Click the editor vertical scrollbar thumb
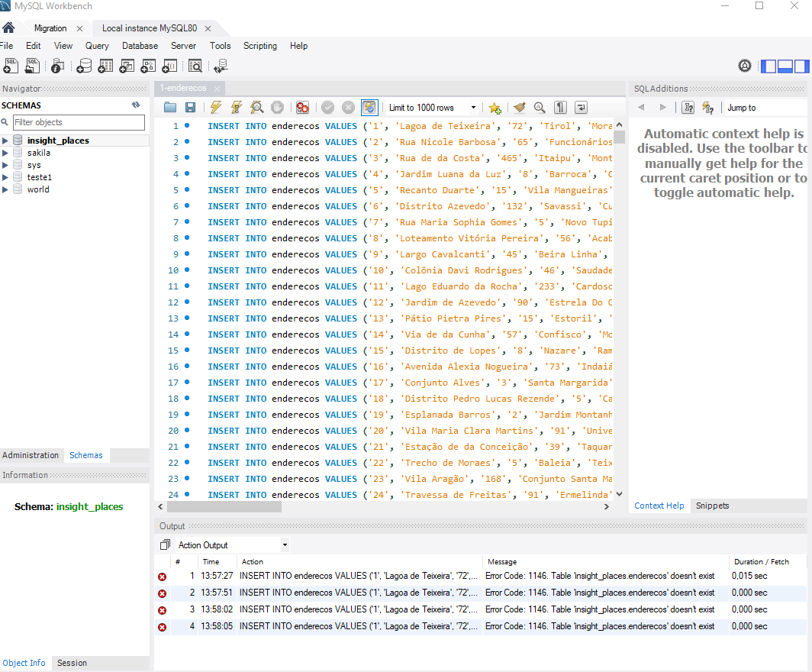This screenshot has width=812, height=672. click(620, 137)
